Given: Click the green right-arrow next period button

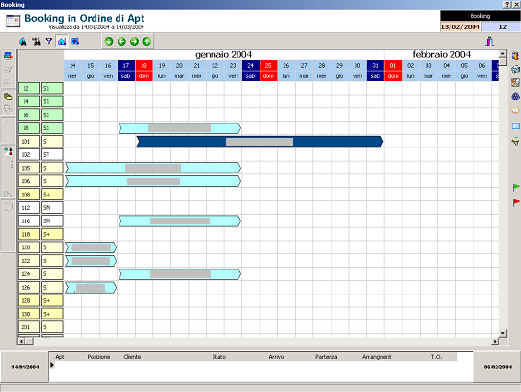Looking at the screenshot, I should click(x=134, y=42).
